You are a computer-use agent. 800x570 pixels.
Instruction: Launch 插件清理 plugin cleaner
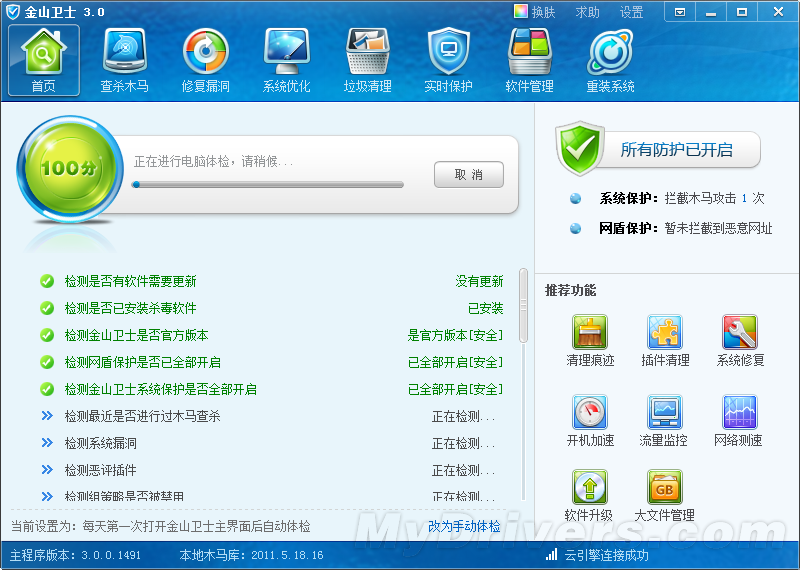point(665,341)
